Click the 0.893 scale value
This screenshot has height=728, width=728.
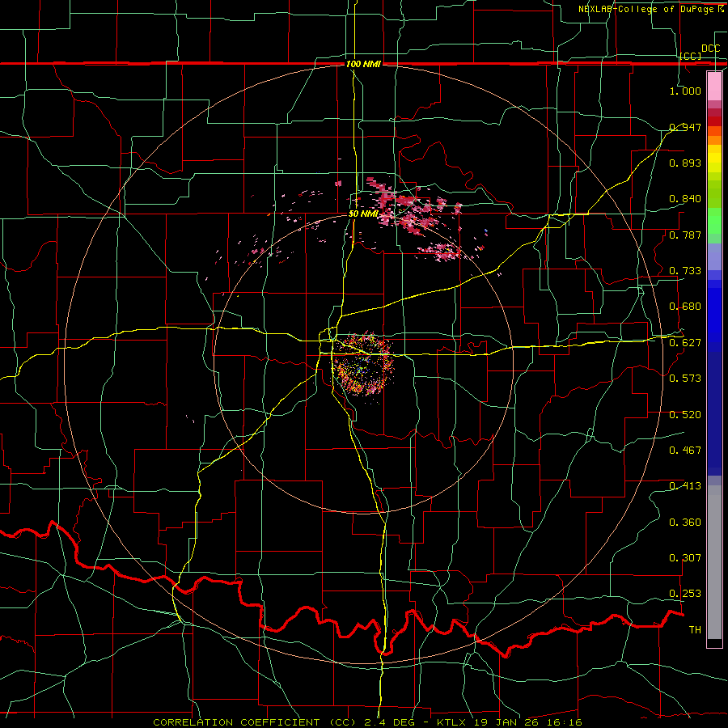tap(685, 163)
